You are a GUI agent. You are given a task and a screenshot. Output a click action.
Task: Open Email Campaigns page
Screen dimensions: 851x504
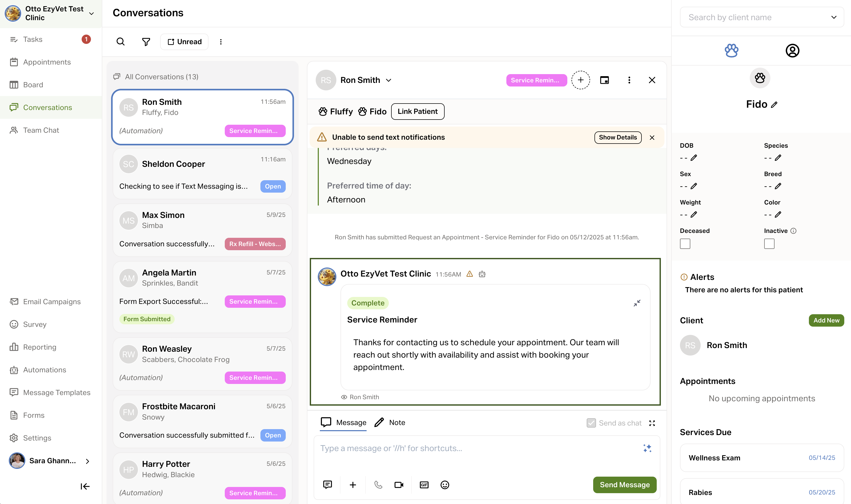click(x=51, y=302)
